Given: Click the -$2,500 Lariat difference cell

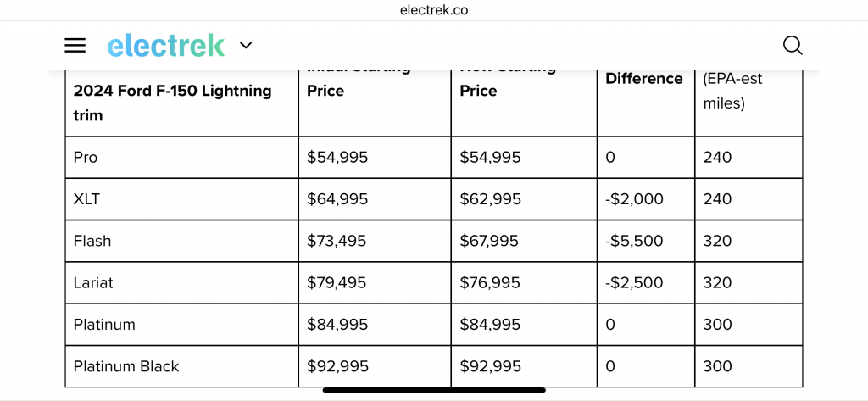Looking at the screenshot, I should [x=645, y=282].
